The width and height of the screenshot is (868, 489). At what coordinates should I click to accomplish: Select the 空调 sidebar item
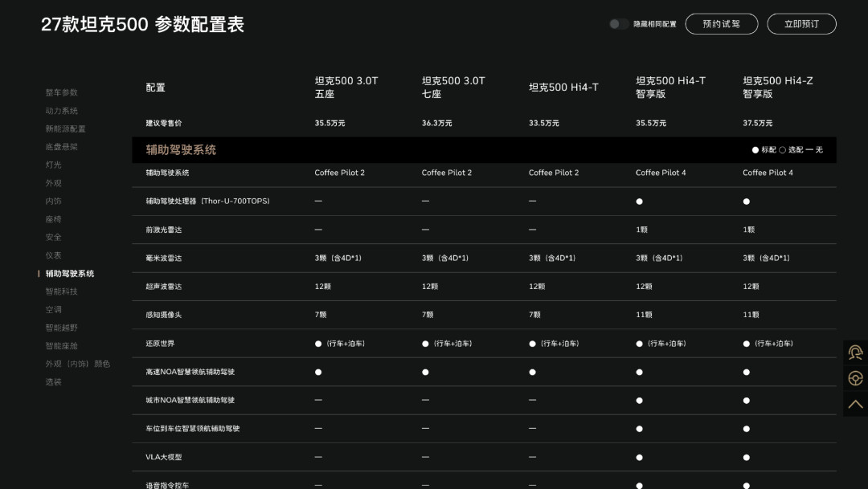click(54, 309)
